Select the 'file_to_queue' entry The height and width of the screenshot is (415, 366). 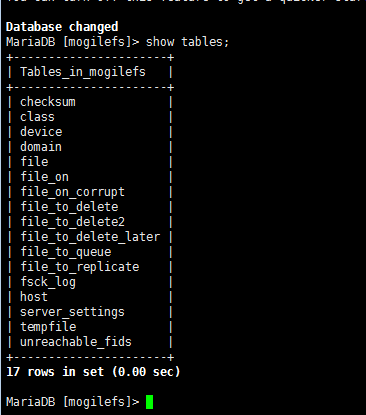coord(66,252)
